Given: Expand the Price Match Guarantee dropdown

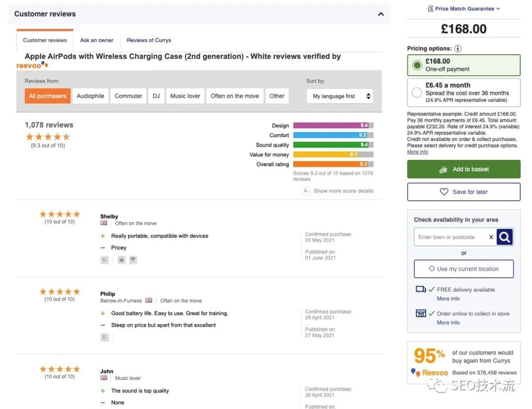Looking at the screenshot, I should click(464, 9).
